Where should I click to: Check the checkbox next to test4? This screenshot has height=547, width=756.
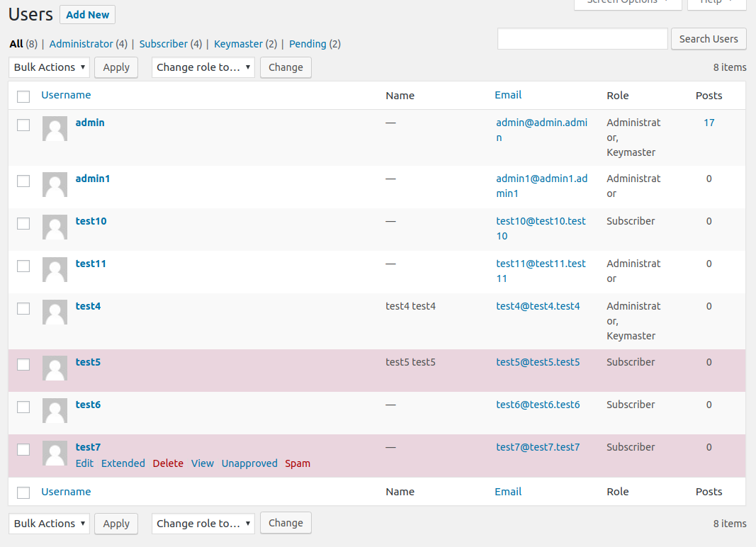[23, 308]
